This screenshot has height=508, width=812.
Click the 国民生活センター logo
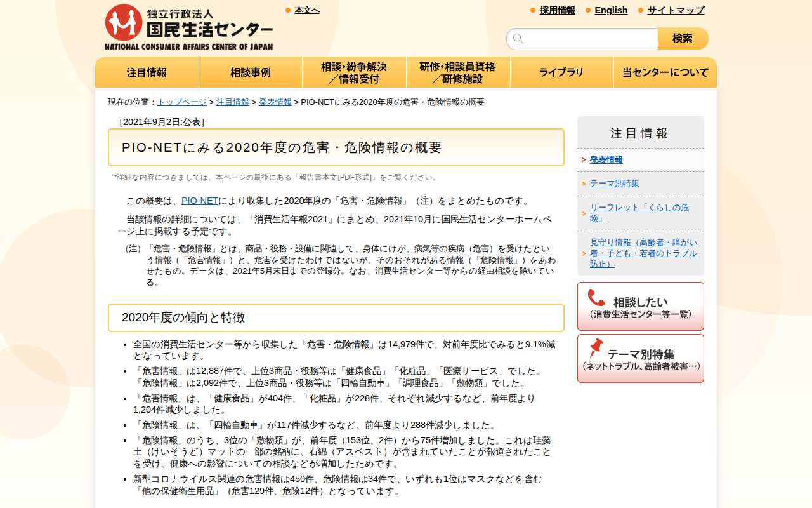[x=189, y=27]
